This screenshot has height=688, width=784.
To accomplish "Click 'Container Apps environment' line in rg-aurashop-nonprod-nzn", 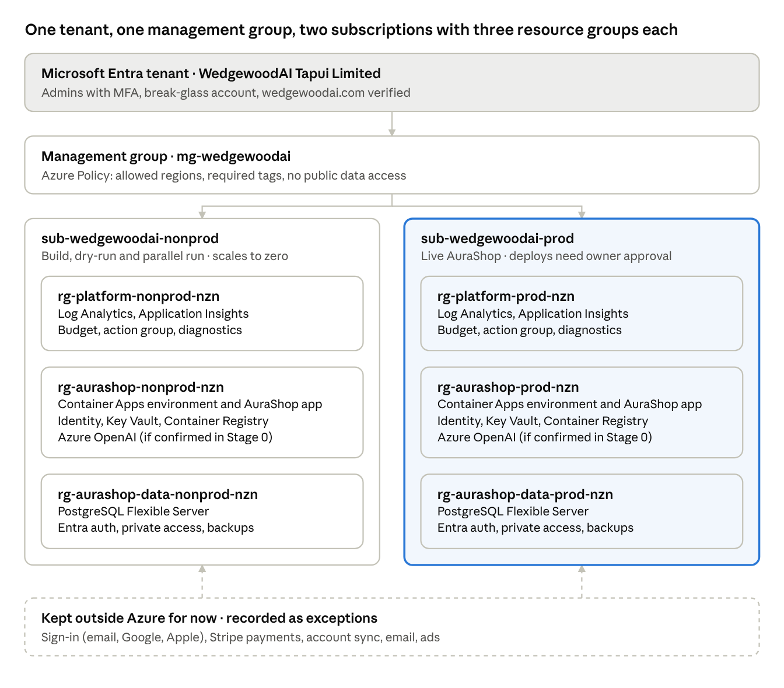I will point(190,404).
